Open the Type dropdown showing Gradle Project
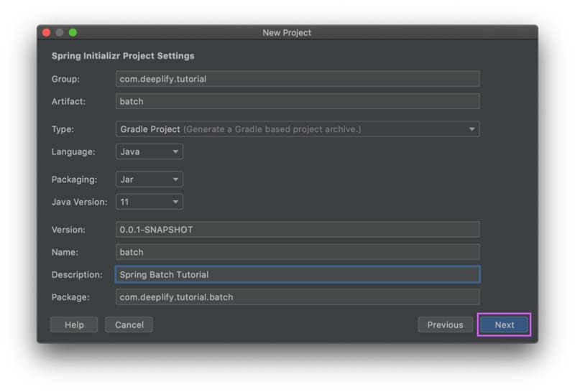This screenshot has width=575, height=392. [297, 129]
